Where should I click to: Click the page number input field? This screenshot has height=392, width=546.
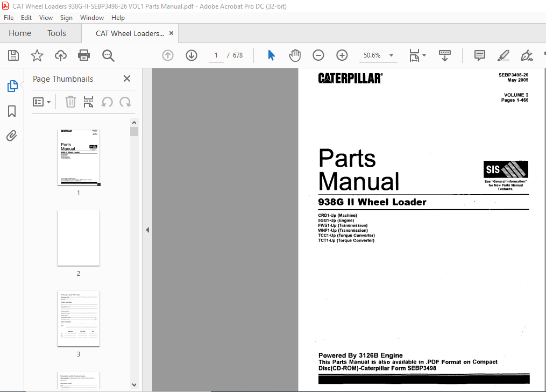pos(216,55)
